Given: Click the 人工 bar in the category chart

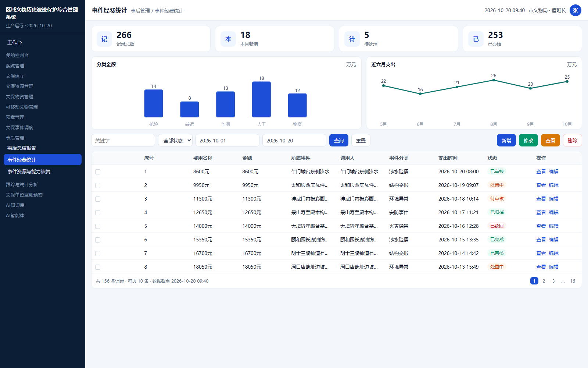Looking at the screenshot, I should 261,99.
